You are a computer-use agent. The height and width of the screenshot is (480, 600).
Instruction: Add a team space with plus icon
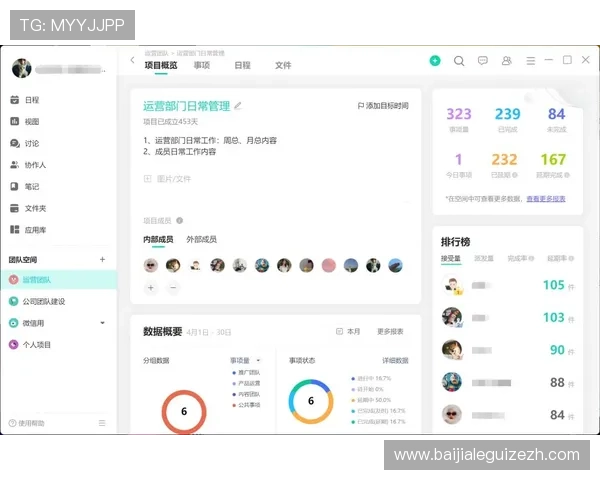click(x=102, y=259)
